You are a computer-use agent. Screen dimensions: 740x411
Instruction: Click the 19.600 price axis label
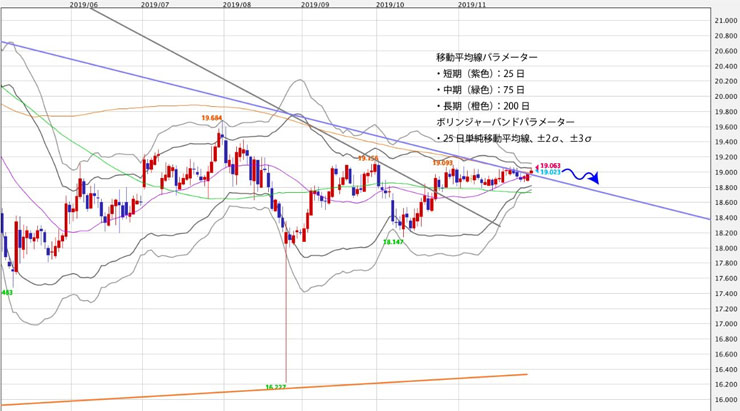click(x=726, y=127)
